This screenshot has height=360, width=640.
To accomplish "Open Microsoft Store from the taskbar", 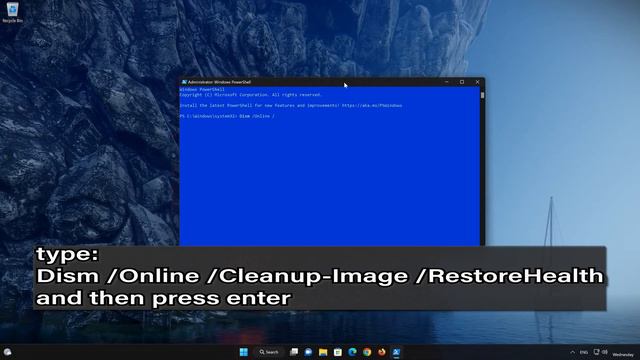I will click(338, 352).
